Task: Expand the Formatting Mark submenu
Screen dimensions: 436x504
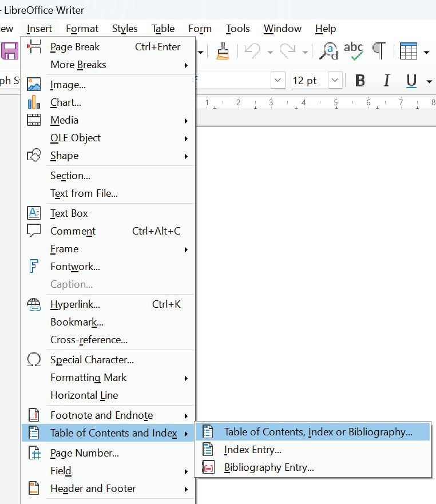Action: pyautogui.click(x=108, y=378)
